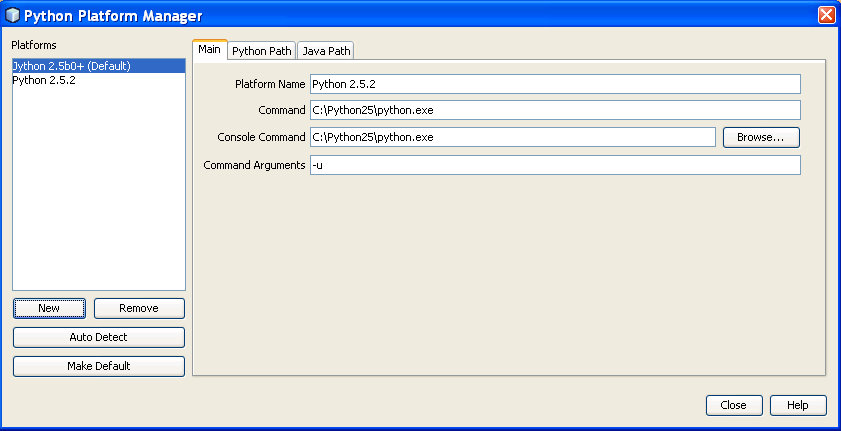Viewport: 841px width, 431px height.
Task: Close the Python Platform Manager dialog
Action: click(x=734, y=405)
